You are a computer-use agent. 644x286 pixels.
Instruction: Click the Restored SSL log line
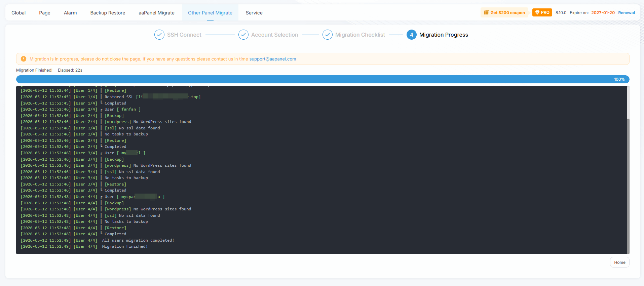111,97
